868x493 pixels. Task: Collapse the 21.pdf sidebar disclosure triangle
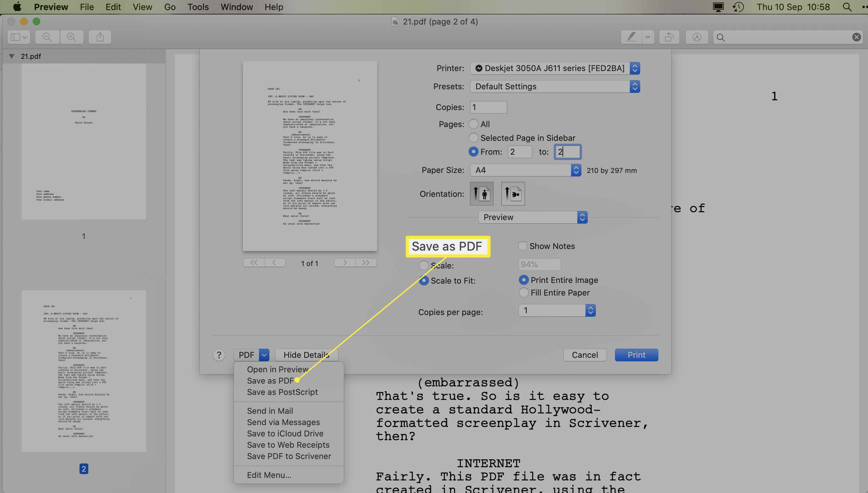pos(12,56)
